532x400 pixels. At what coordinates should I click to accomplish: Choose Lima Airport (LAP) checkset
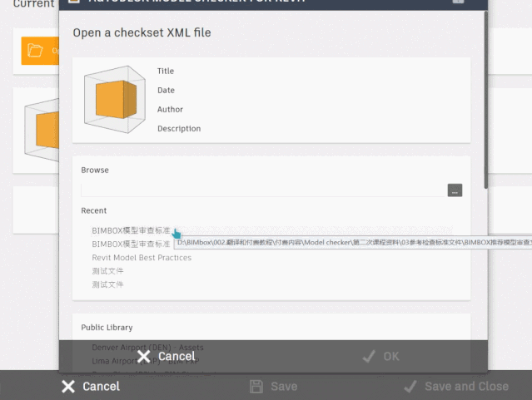tap(145, 361)
